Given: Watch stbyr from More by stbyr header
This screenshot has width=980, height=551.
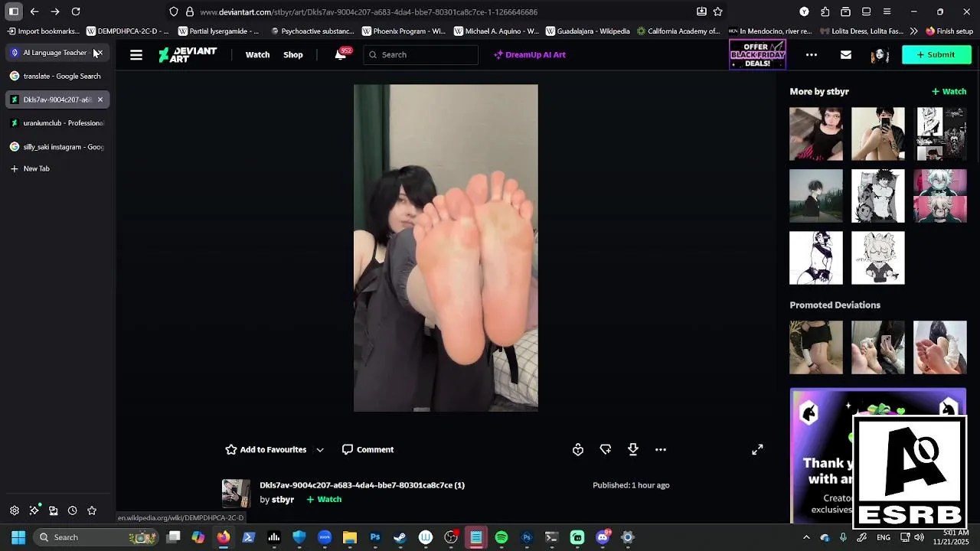Looking at the screenshot, I should coord(949,91).
